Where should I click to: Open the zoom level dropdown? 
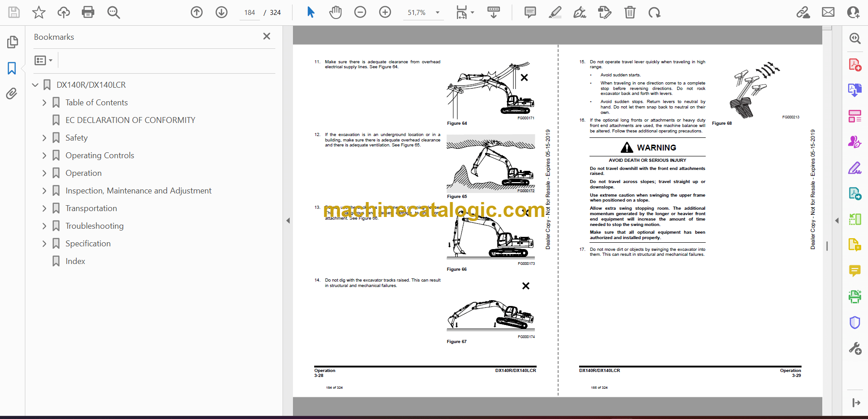pyautogui.click(x=437, y=13)
